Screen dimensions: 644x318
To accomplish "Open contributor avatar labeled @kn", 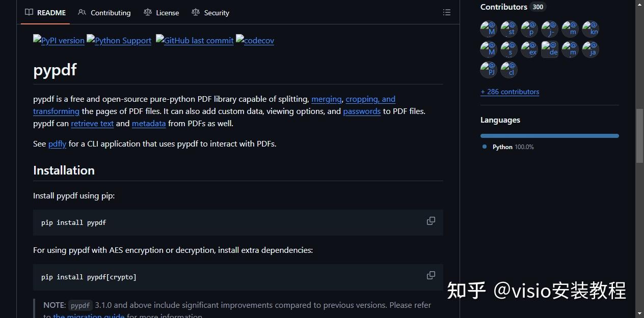I will 591,29.
